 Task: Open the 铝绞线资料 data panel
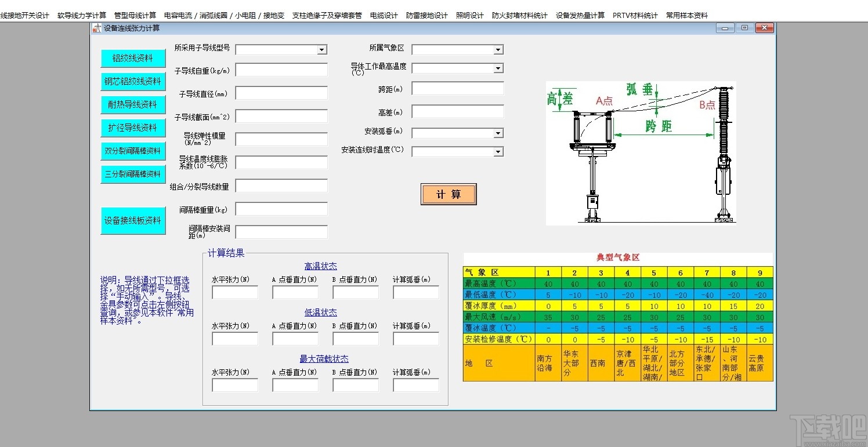pos(133,59)
